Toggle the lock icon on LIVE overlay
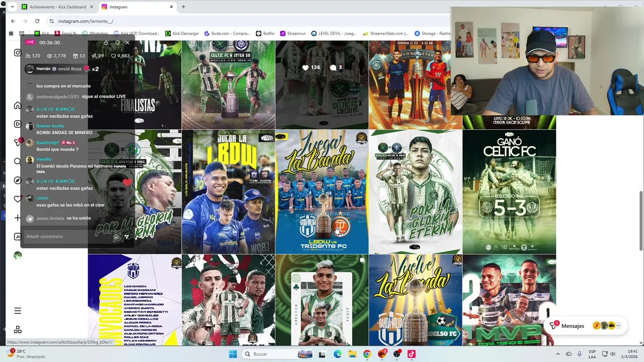 point(105,43)
